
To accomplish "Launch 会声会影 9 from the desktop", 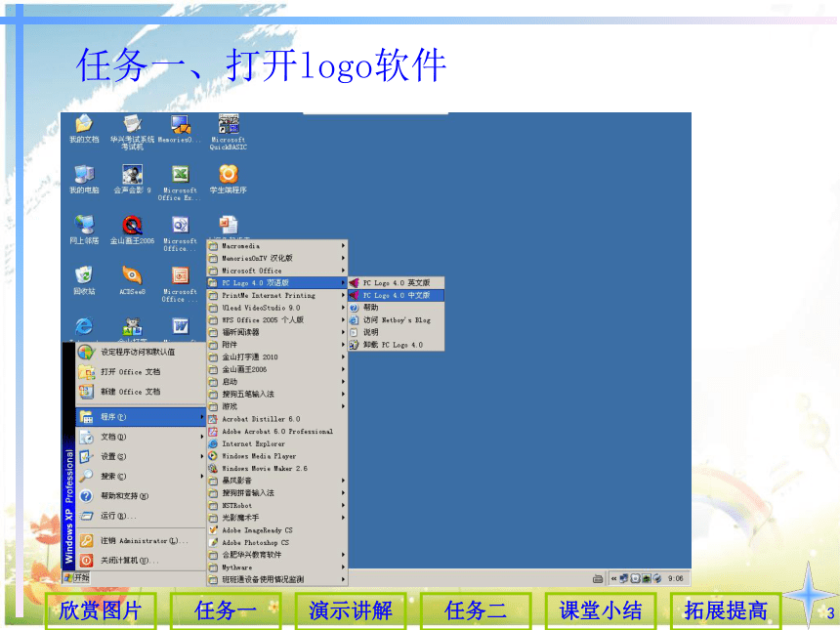I will tap(132, 180).
